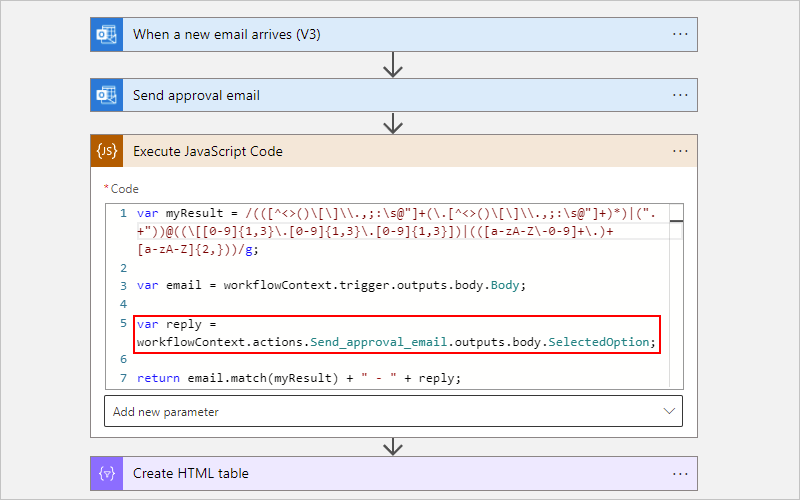Click the JS icon on Execute JavaScript Code
This screenshot has height=500, width=800.
coord(106,151)
